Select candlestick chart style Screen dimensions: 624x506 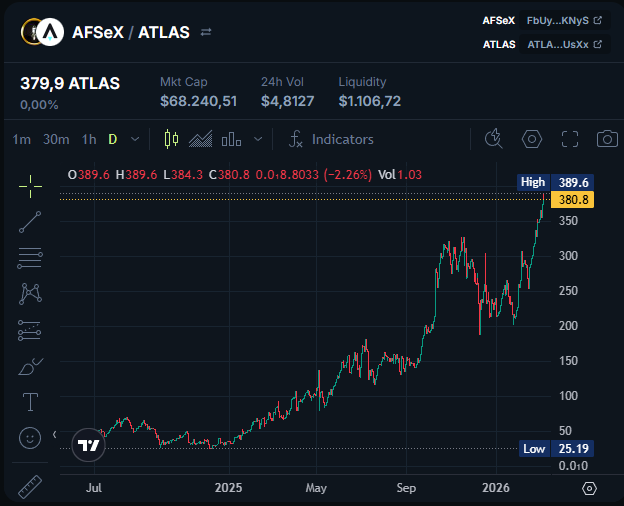(x=172, y=139)
